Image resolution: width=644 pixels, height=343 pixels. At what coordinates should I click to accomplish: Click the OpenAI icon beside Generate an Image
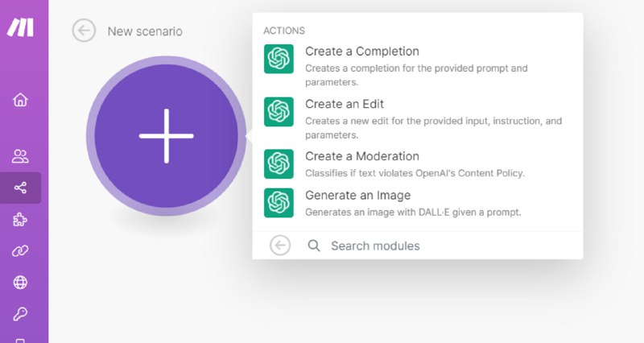(x=278, y=203)
